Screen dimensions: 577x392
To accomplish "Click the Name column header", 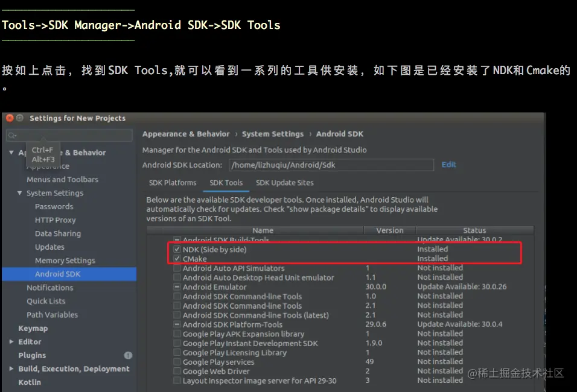I will (x=263, y=230).
